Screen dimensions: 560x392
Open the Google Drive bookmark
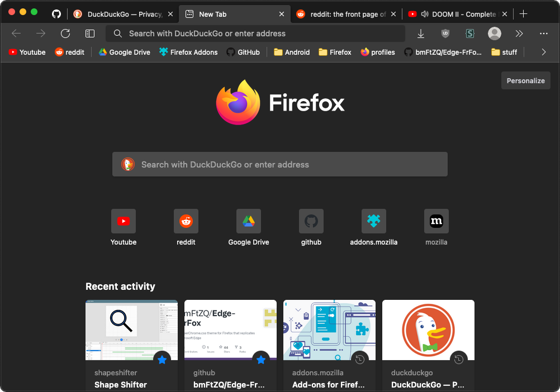click(x=124, y=52)
